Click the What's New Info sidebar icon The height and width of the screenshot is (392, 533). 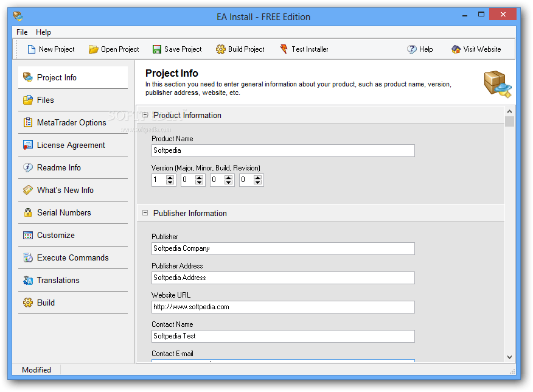[28, 190]
